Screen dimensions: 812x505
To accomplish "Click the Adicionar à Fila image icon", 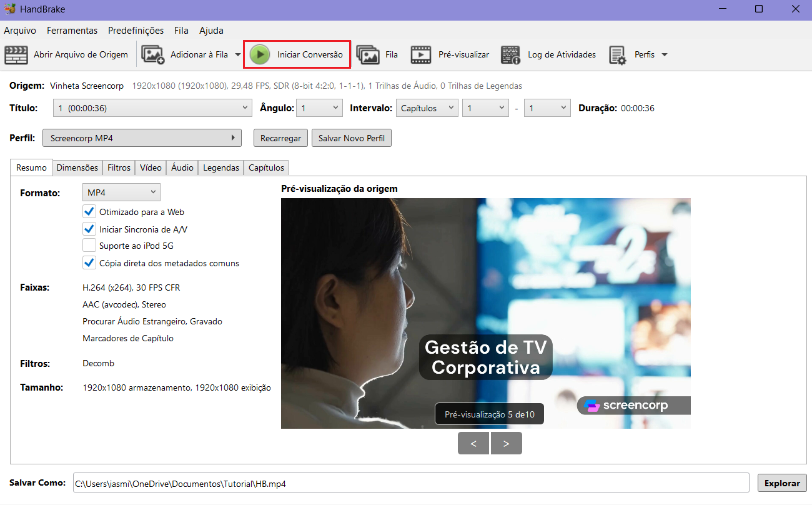I will (153, 55).
